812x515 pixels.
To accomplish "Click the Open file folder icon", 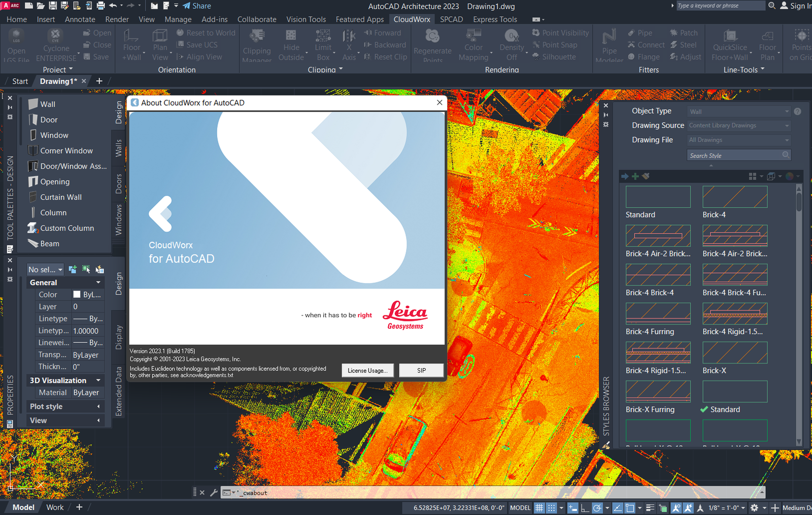I will pyautogui.click(x=41, y=6).
